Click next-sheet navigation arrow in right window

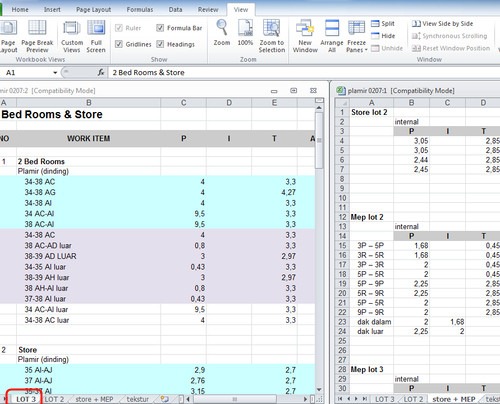356,399
